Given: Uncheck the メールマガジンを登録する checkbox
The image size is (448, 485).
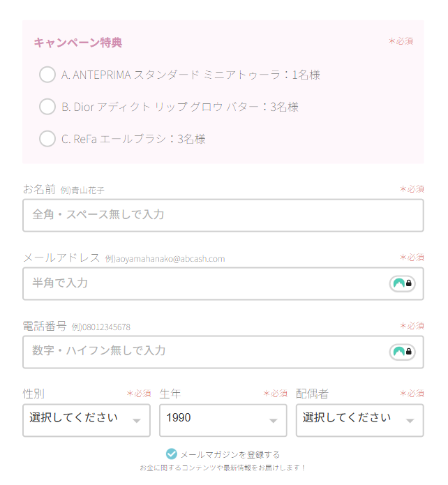Looking at the screenshot, I should click(172, 454).
